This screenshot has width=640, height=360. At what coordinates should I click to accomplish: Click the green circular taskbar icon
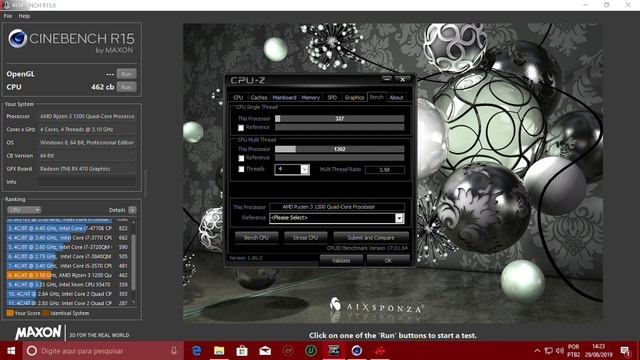click(x=311, y=351)
